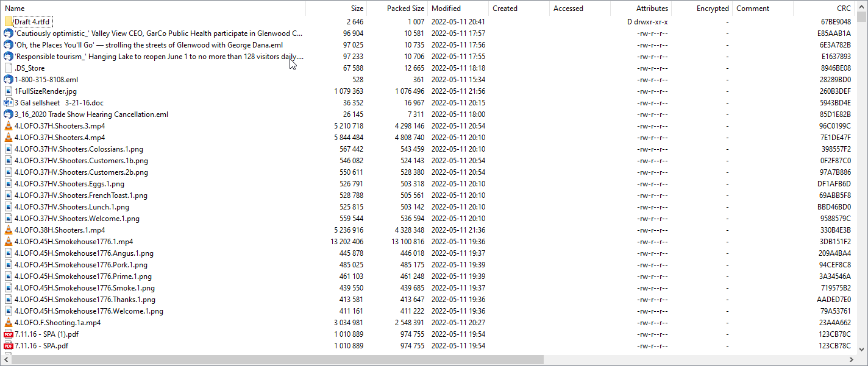Sort list by Packed Size column
This screenshot has height=366, width=868.
[x=405, y=9]
